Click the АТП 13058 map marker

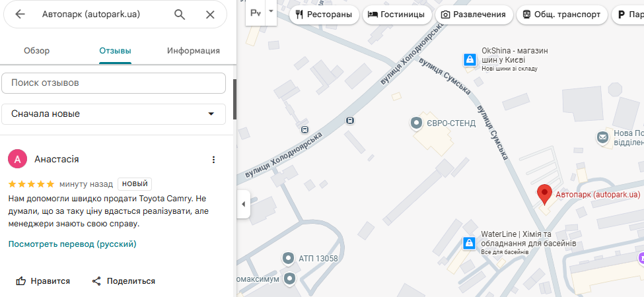tap(289, 259)
